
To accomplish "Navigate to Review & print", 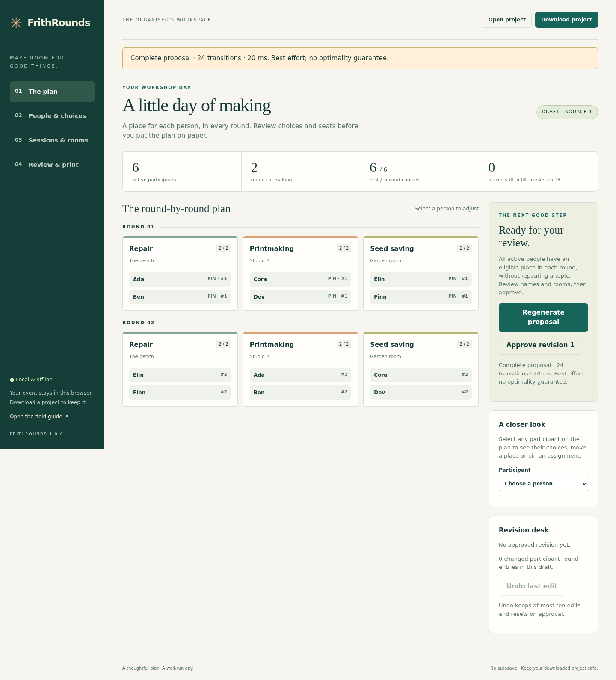I will pos(52,165).
